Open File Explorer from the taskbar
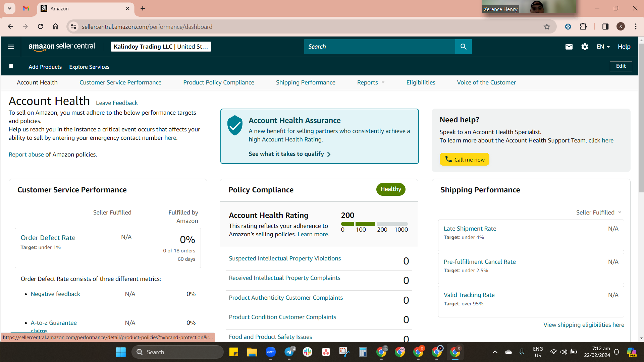The height and width of the screenshot is (362, 644). point(252,352)
